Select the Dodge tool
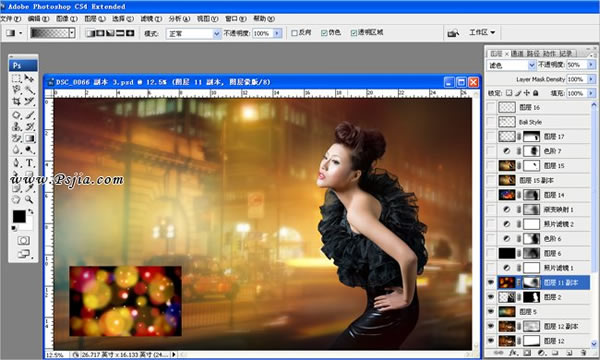 tap(29, 150)
